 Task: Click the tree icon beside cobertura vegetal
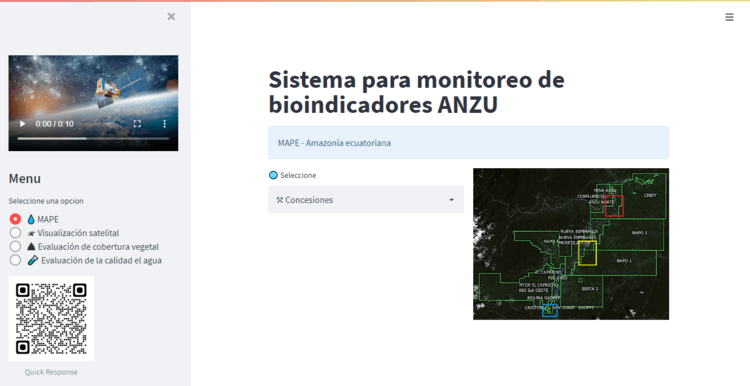click(32, 247)
